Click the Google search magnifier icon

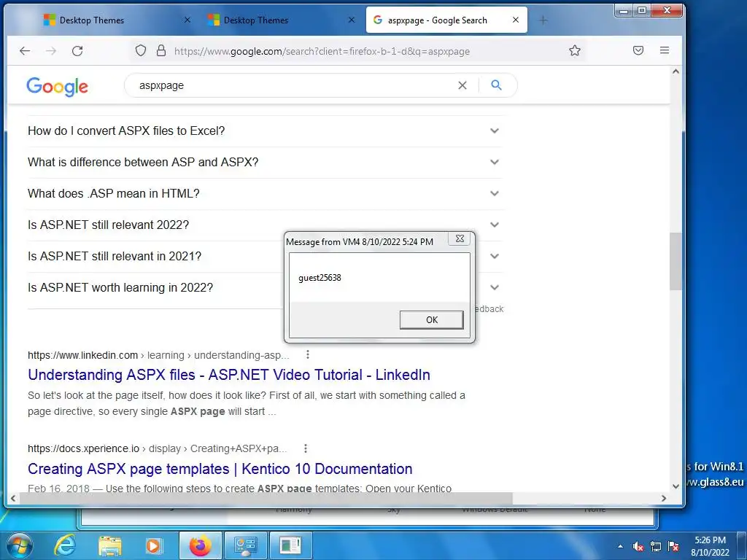tap(496, 85)
